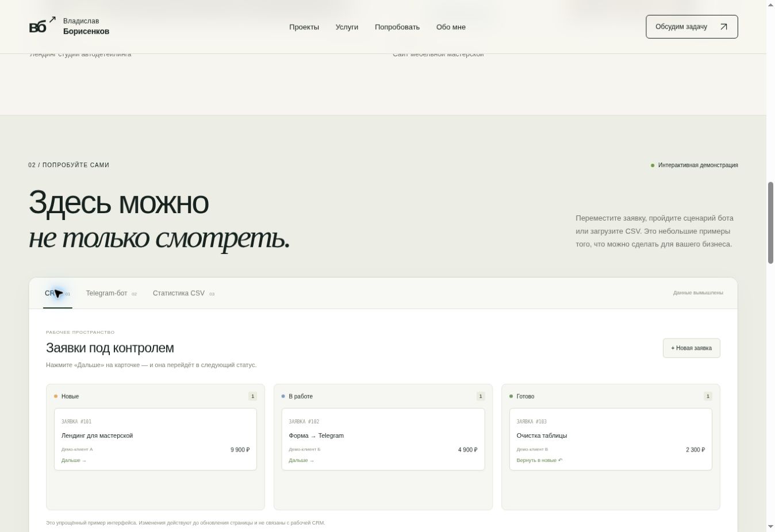Viewport: 775px width, 532px height.
Task: Click the ЗАЯВКА #102 label
Action: pyautogui.click(x=304, y=422)
